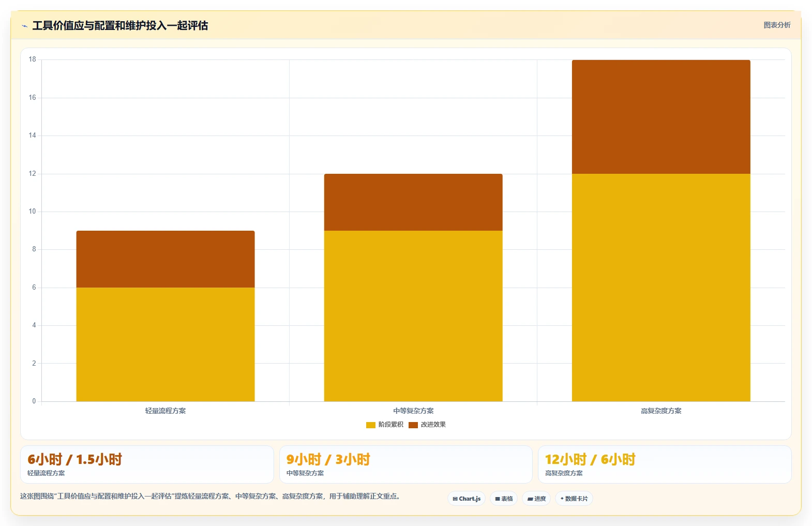Click the y-axis value 18
Image resolution: width=812 pixels, height=526 pixels.
(32, 59)
